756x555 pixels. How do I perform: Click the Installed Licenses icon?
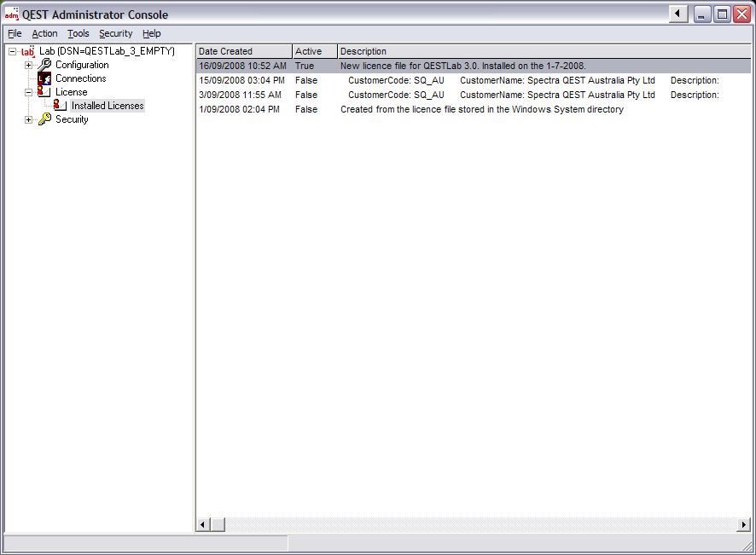click(60, 106)
